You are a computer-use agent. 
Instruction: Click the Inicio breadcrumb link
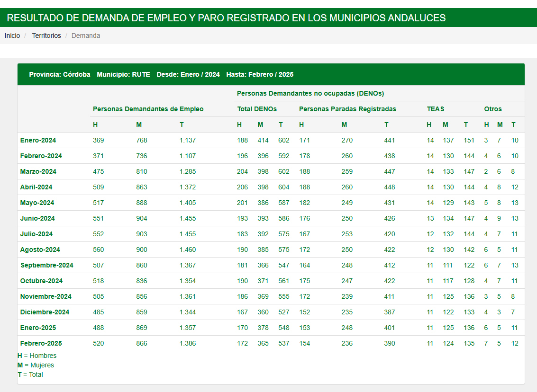(12, 36)
